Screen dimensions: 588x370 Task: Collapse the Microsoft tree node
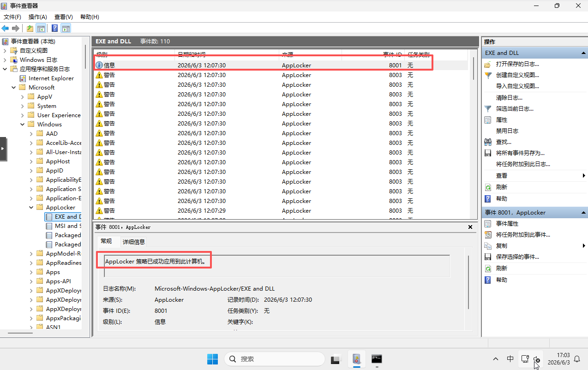pos(14,88)
